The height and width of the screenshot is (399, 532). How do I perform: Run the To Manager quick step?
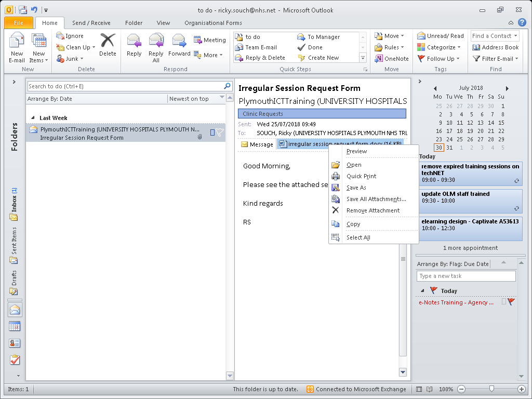318,37
